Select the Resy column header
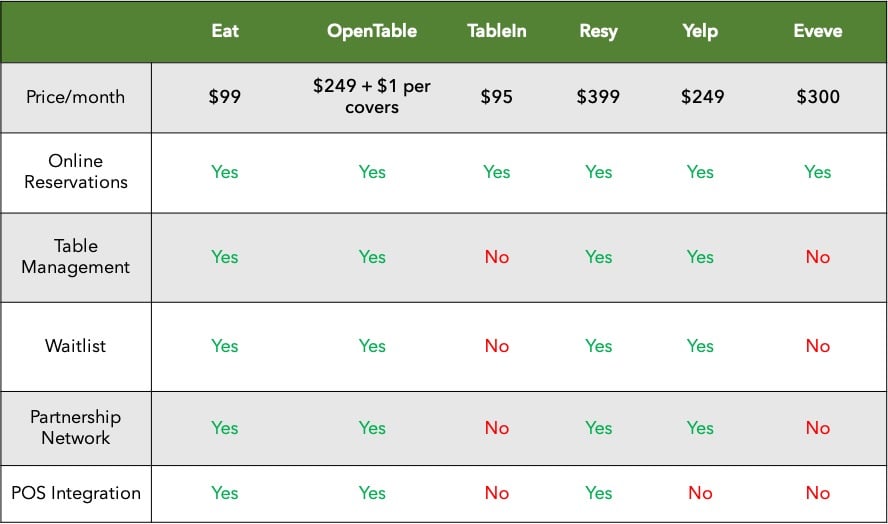Screen dimensions: 888x524 pos(598,31)
